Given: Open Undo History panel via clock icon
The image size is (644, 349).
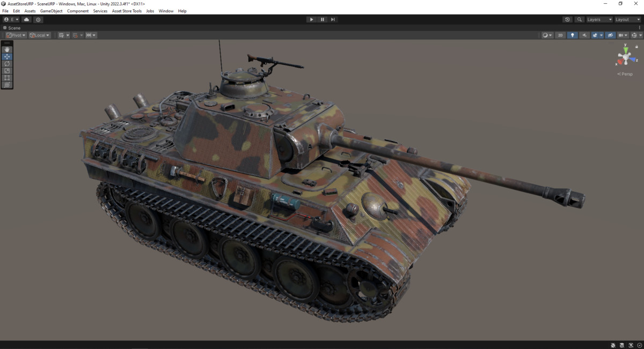Looking at the screenshot, I should click(567, 19).
